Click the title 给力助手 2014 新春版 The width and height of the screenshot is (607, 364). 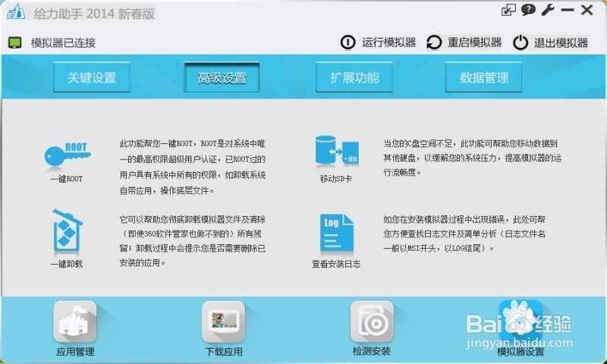pyautogui.click(x=94, y=14)
